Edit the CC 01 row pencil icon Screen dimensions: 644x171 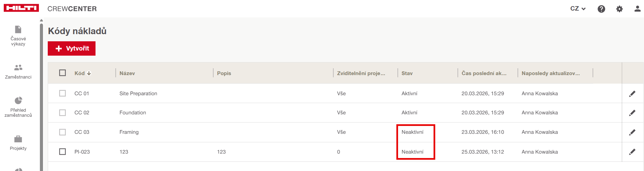632,94
